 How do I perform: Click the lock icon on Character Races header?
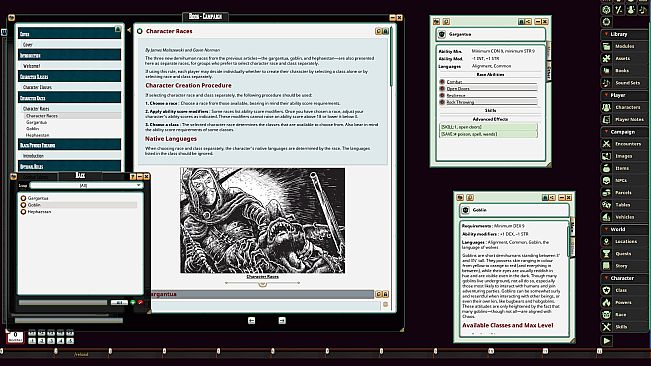point(385,31)
